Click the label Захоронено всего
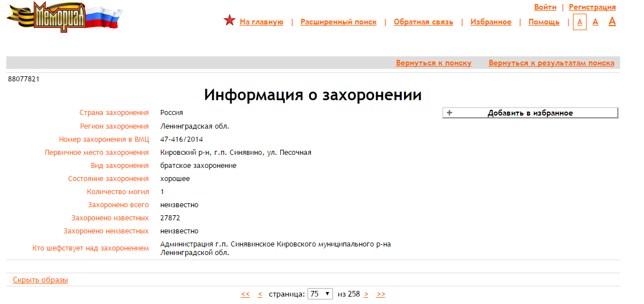Image resolution: width=644 pixels, height=304 pixels. pyautogui.click(x=119, y=205)
